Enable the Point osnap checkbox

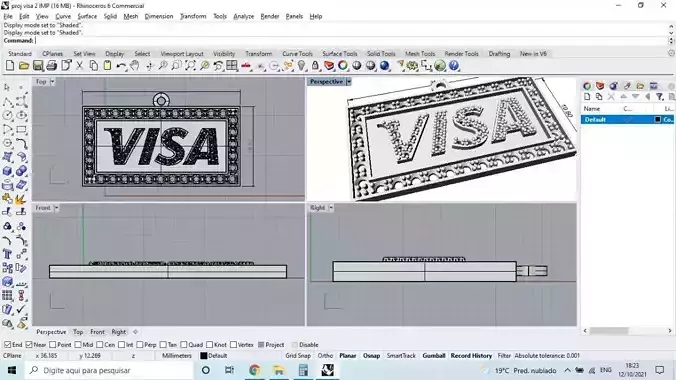coord(53,345)
